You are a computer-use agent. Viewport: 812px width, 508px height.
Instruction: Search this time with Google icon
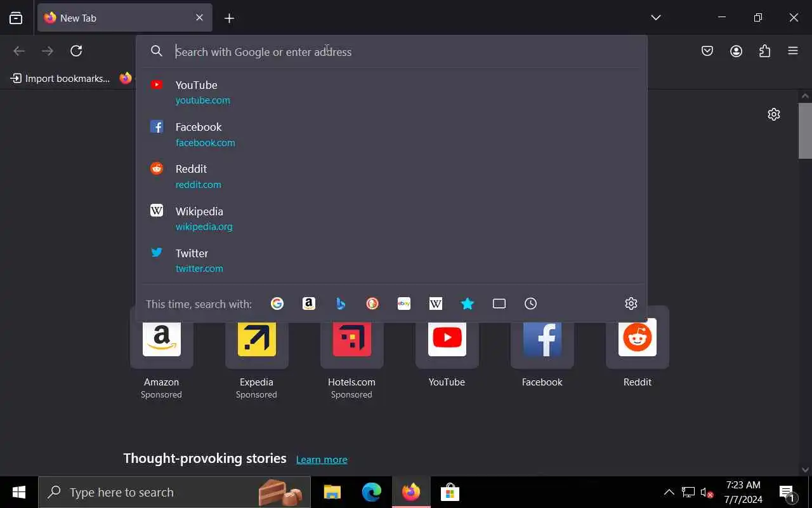(x=277, y=304)
